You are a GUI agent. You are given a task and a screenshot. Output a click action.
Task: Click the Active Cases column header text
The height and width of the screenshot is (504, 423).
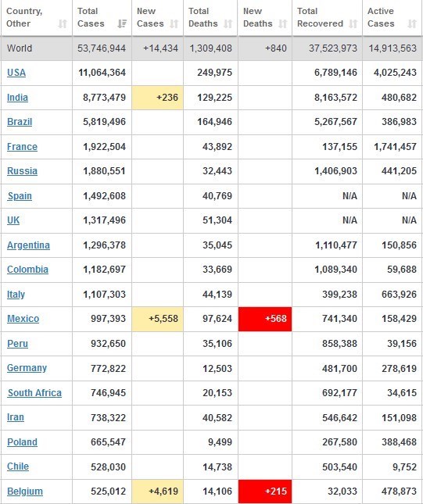(x=381, y=17)
